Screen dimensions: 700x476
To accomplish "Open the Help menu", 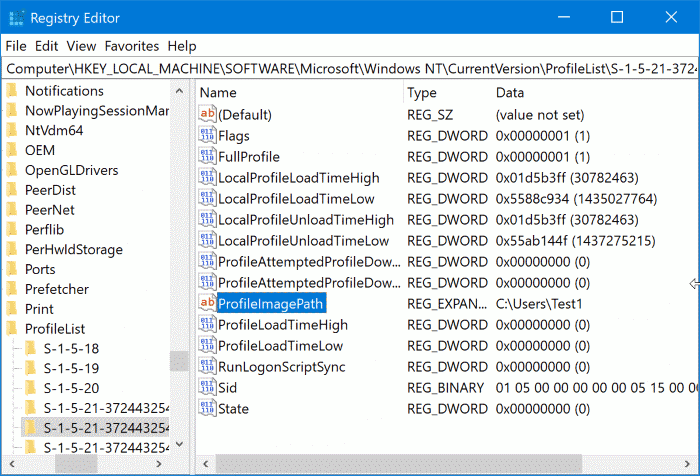I will coord(182,46).
